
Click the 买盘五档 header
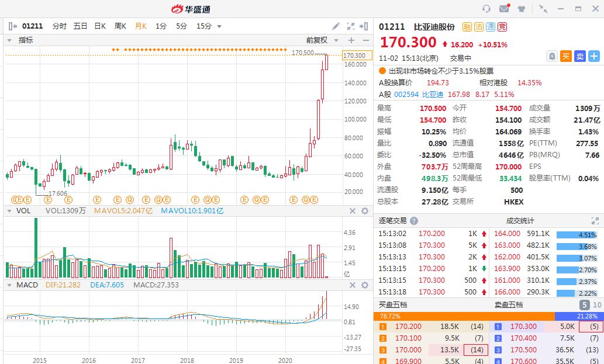tap(392, 305)
